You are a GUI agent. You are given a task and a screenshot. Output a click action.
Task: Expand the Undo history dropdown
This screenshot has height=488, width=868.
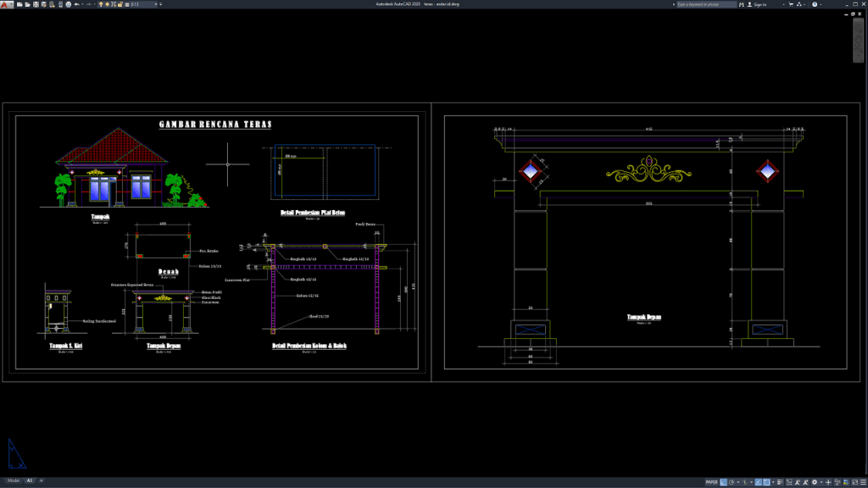pos(82,4)
